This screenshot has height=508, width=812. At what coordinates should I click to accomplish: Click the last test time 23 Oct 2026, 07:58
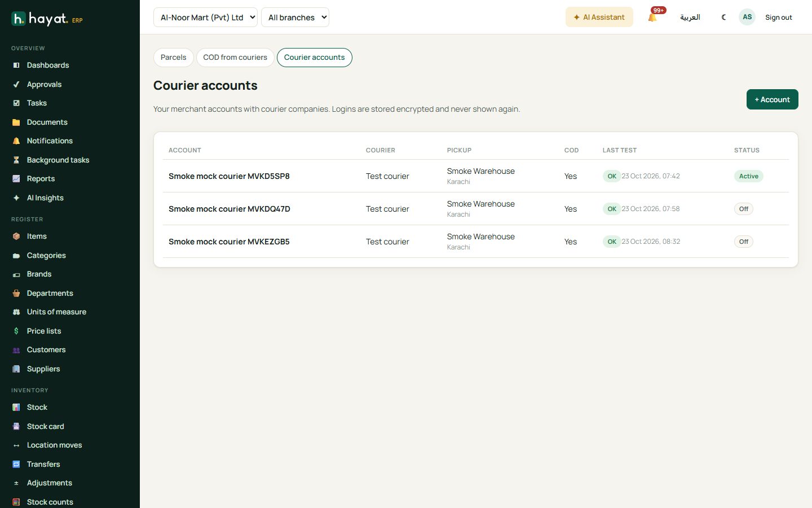coord(651,209)
